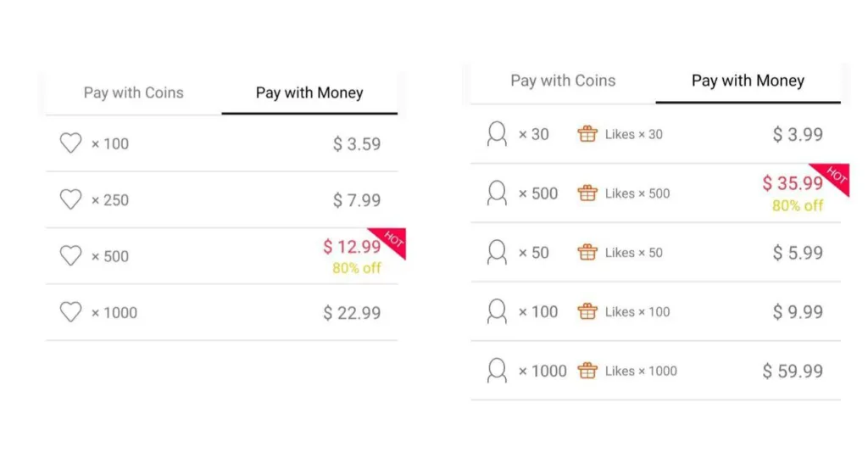This screenshot has width=868, height=464.
Task: Select left panel's Pay with Money tab
Action: coord(309,92)
